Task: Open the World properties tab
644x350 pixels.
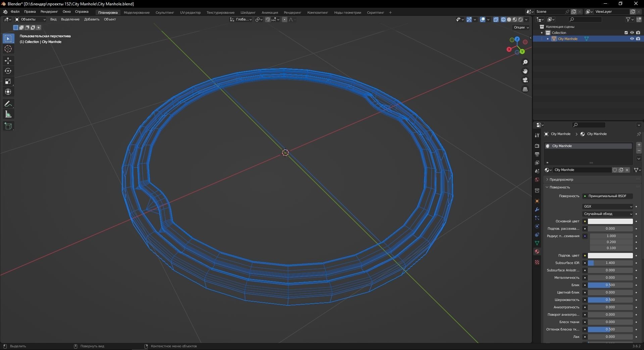Action: click(x=537, y=180)
